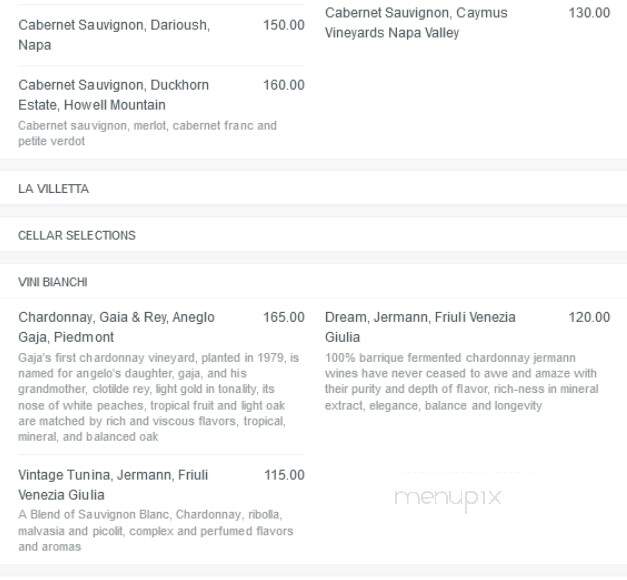Click the 150.00 price for Darioush

coord(284,25)
